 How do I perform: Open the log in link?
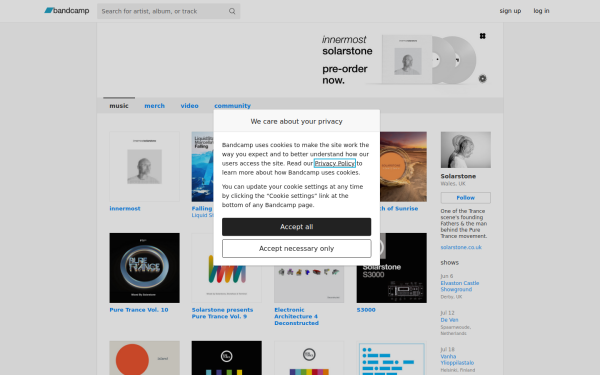tap(541, 11)
